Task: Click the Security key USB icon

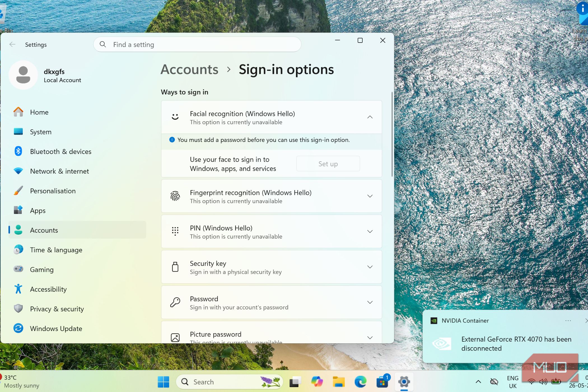Action: pos(175,267)
